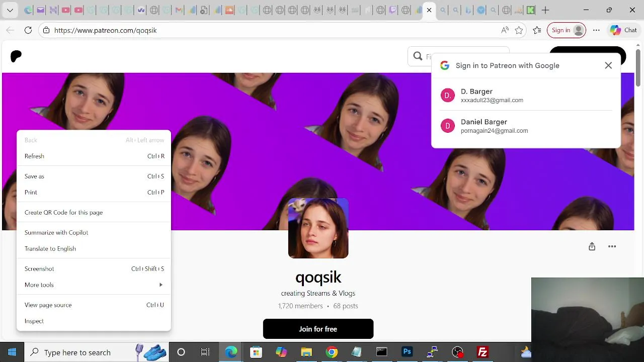The height and width of the screenshot is (362, 644).
Task: Click the qoqsik profile picture
Action: (x=318, y=228)
